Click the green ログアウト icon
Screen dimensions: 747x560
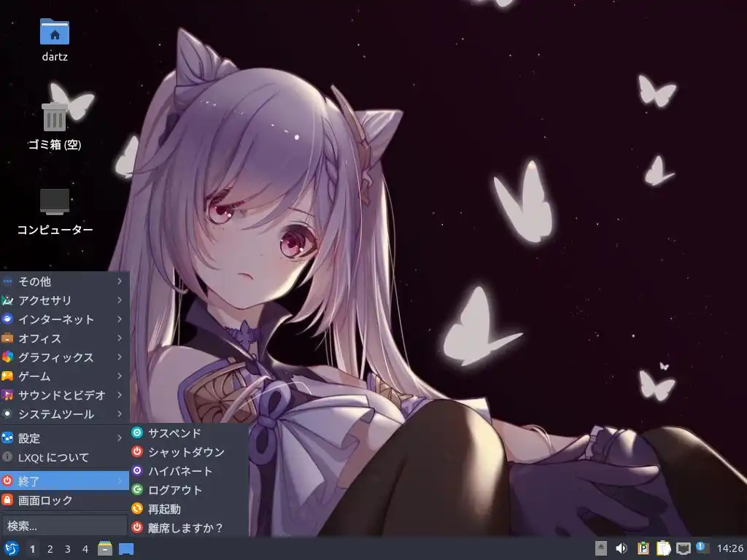click(x=137, y=489)
